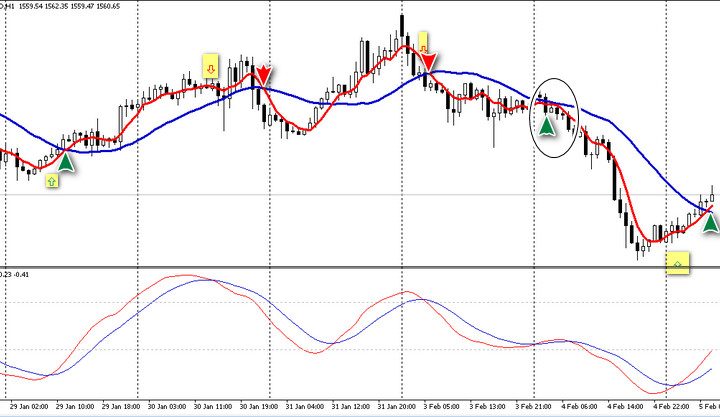The height and width of the screenshot is (417, 720).
Task: Select the red down arrow near 3 Feb 05:00
Action: (427, 62)
